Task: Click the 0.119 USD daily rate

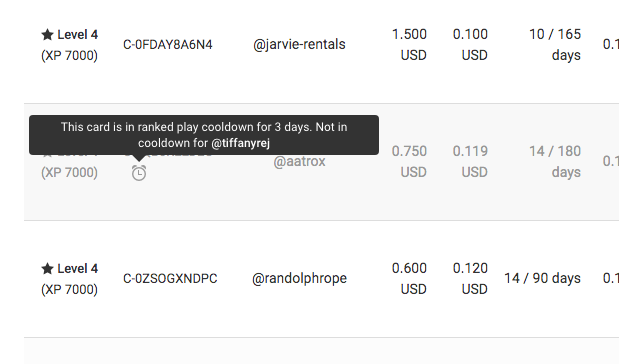Action: tap(470, 161)
